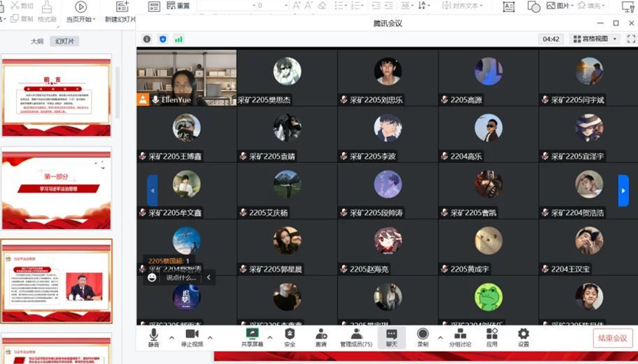Open 分组讨论 breakout rooms
The width and height of the screenshot is (638, 364).
460,337
